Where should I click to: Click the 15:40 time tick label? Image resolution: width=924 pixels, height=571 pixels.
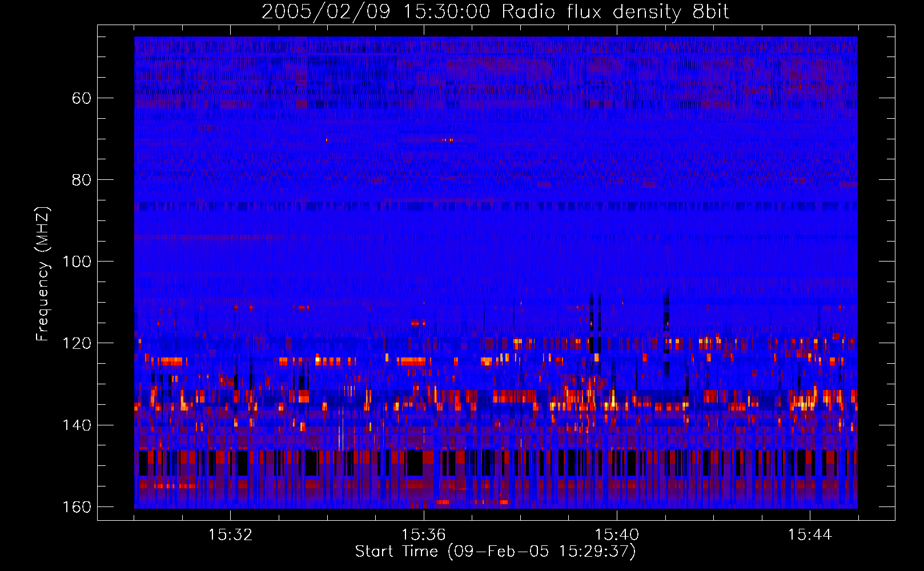pyautogui.click(x=617, y=535)
